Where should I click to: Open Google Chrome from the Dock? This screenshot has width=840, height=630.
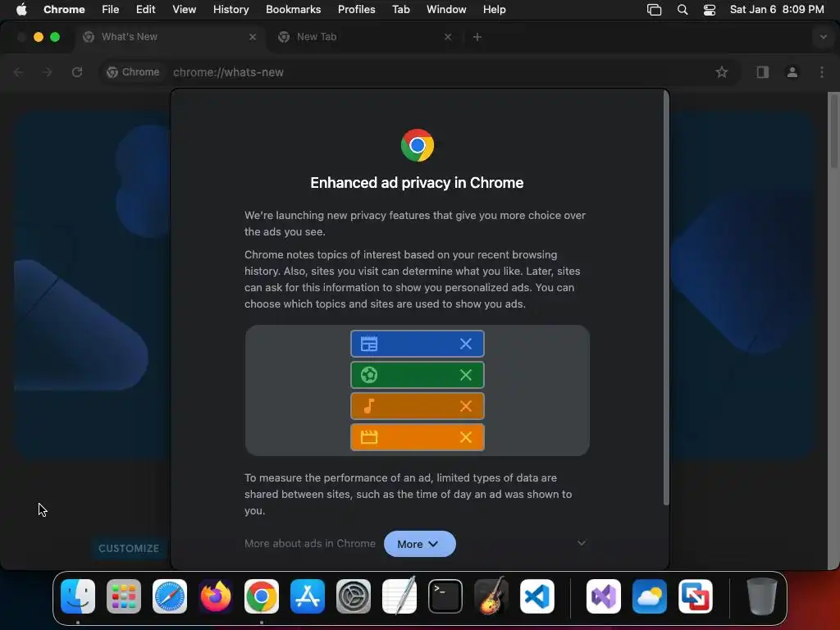[262, 596]
